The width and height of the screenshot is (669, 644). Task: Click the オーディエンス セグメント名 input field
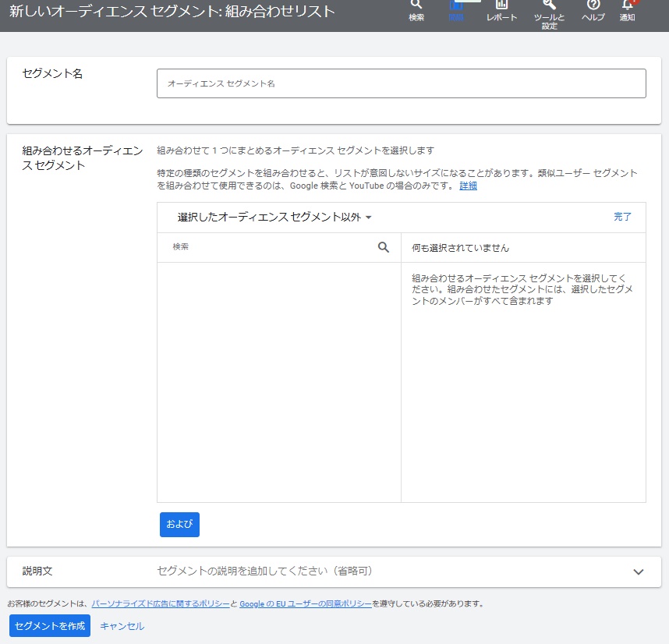pyautogui.click(x=401, y=83)
